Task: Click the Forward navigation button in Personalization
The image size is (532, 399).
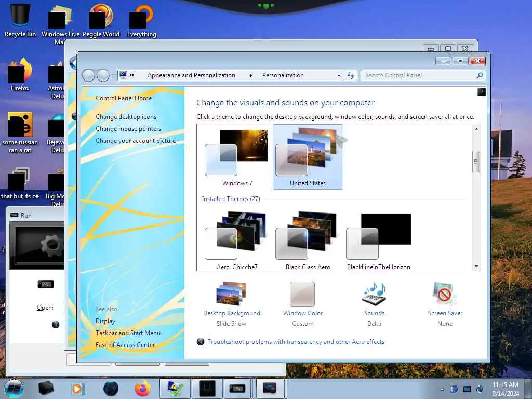Action: point(103,75)
